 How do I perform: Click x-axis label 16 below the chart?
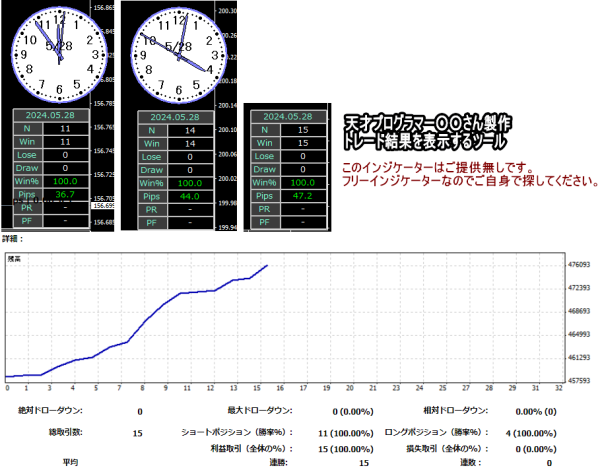coord(280,388)
